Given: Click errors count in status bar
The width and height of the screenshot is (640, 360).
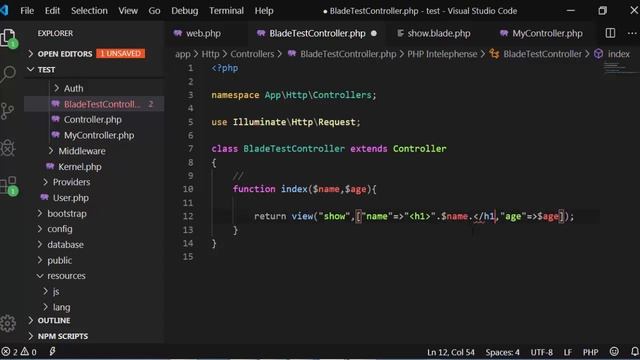Looking at the screenshot, I should click(10, 352).
